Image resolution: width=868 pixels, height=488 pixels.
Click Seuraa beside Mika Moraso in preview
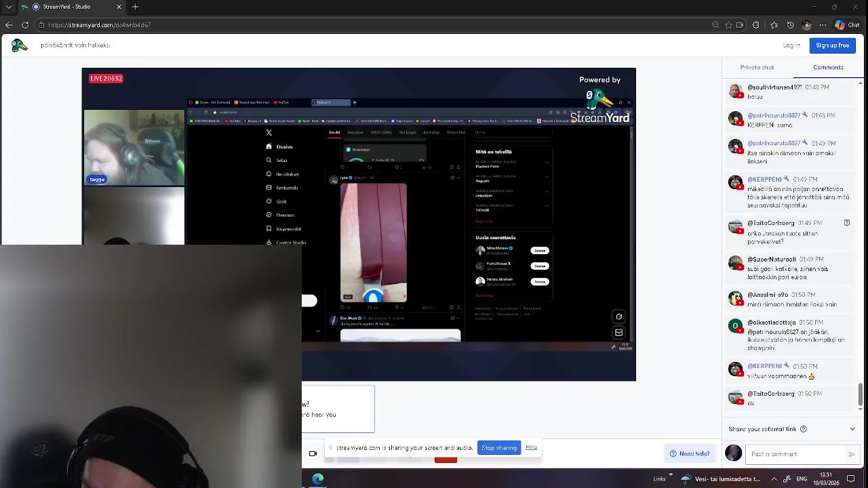coord(540,250)
